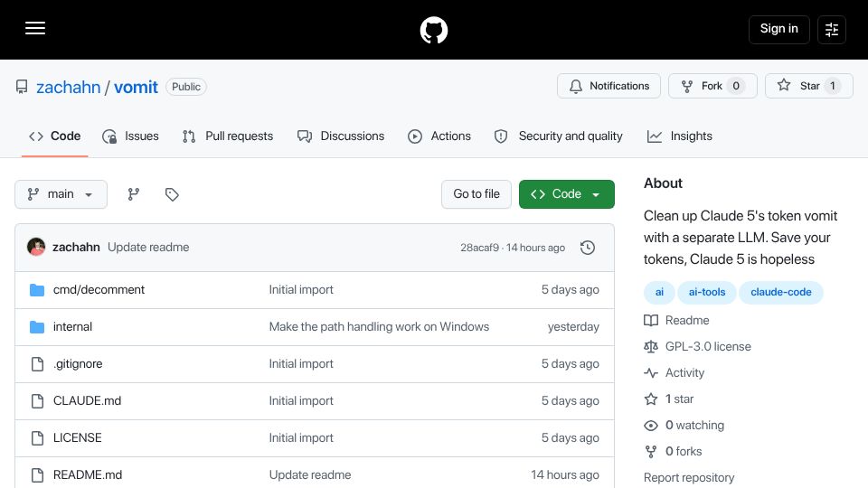
Task: View tags via tag icon
Action: pyautogui.click(x=172, y=194)
